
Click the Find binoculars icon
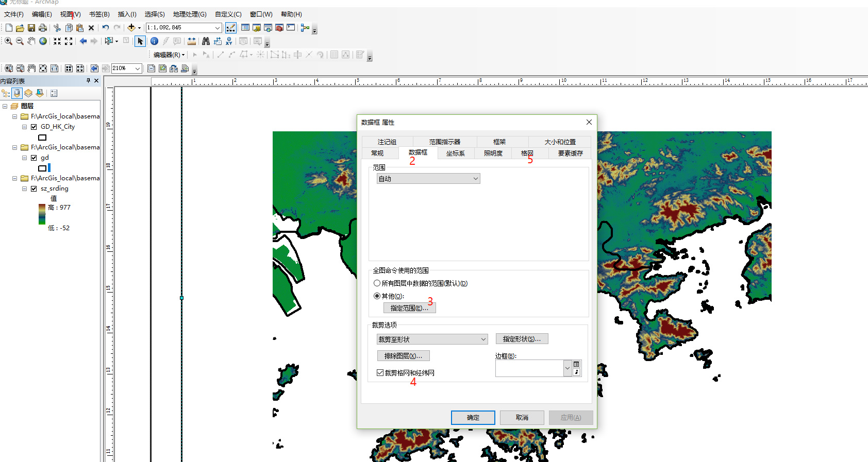[206, 41]
